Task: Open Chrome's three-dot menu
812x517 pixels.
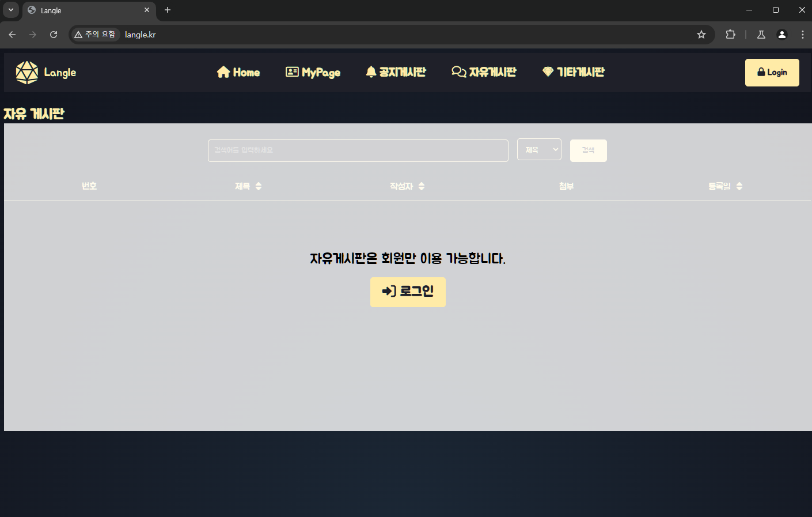Action: [x=803, y=35]
